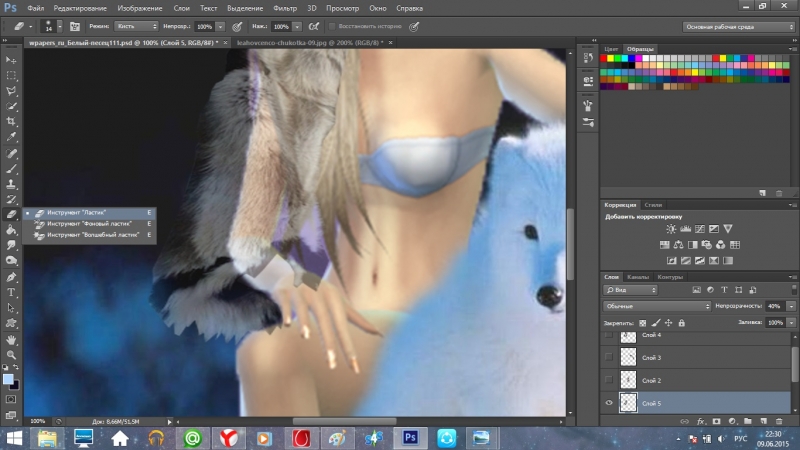Screen dimensions: 800x450
Task: Show layer Слой 2
Action: tap(609, 380)
